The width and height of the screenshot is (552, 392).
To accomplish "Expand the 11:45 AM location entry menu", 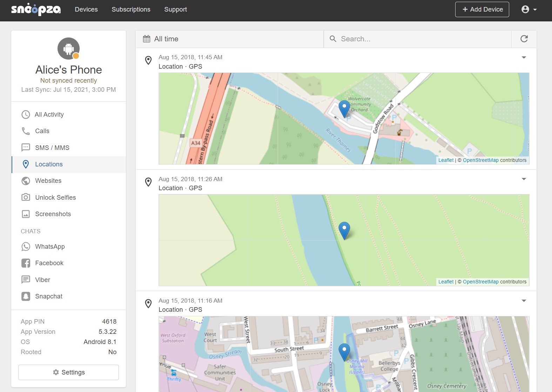I will (x=524, y=57).
